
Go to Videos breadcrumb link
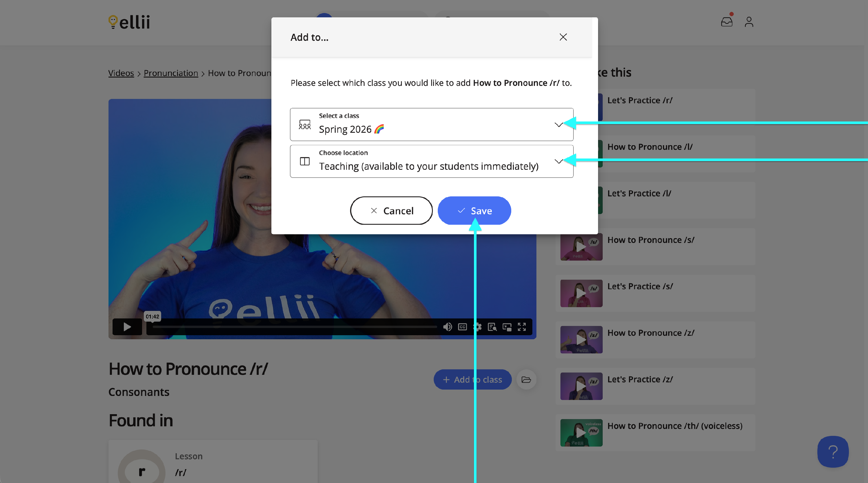pos(121,73)
